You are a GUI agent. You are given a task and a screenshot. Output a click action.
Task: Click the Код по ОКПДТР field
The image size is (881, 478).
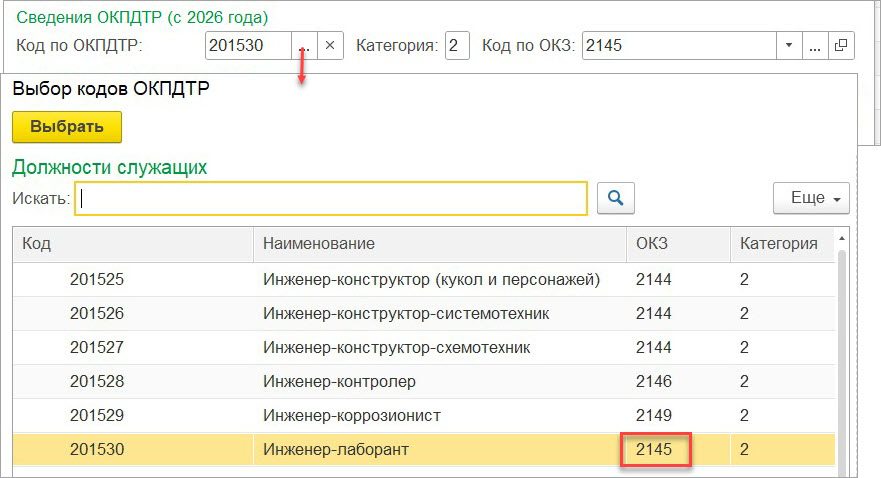[x=248, y=46]
